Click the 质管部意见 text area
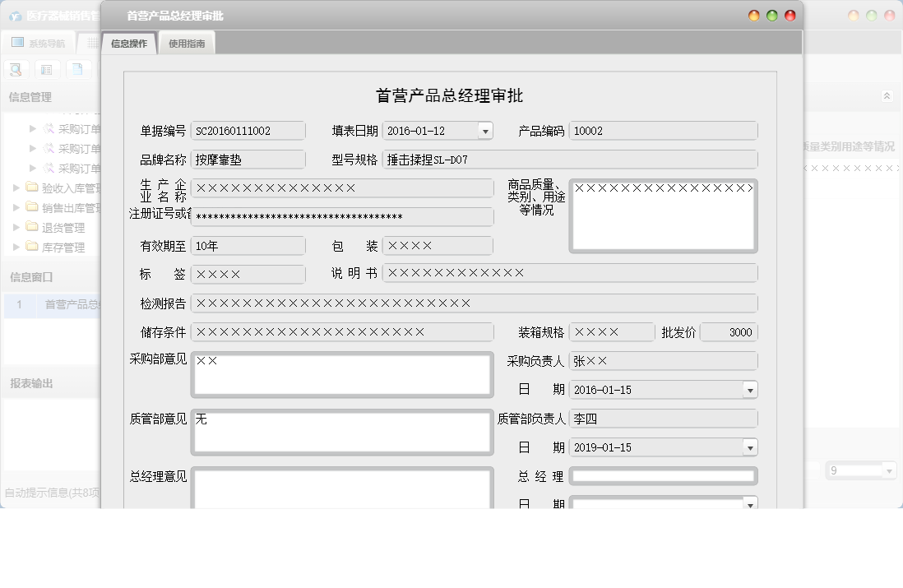The width and height of the screenshot is (903, 588). (x=342, y=433)
